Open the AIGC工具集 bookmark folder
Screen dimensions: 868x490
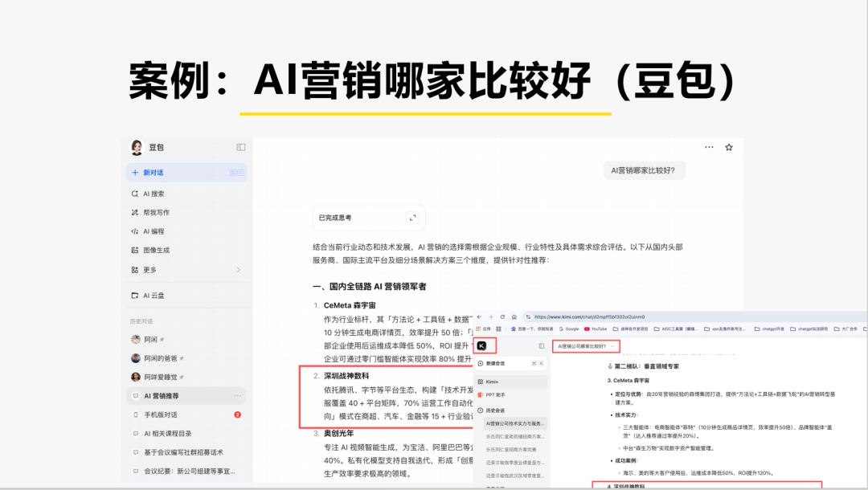(676, 329)
